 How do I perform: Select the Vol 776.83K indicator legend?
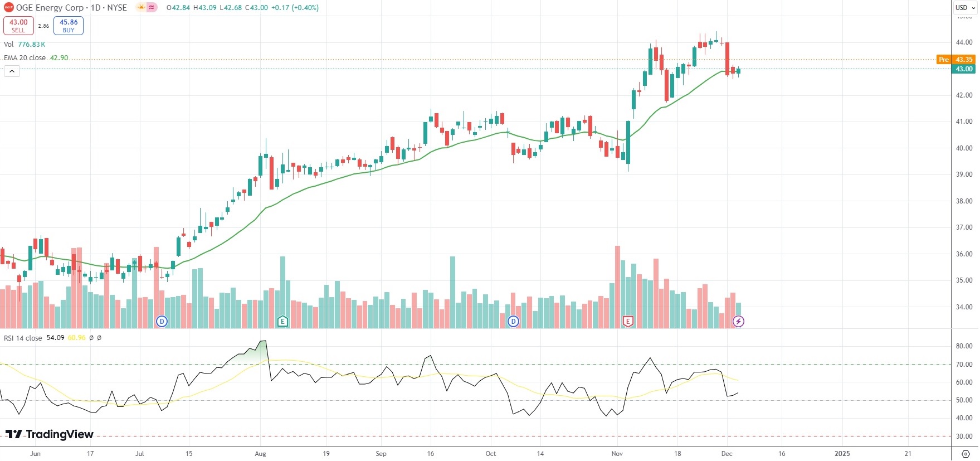(25, 45)
